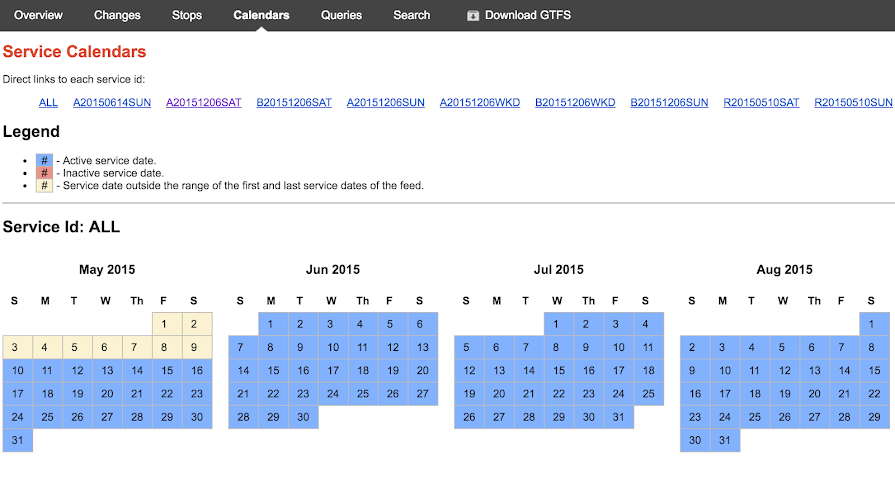Click the Download GTFS text label
Screen dimensions: 895x478
tap(528, 15)
